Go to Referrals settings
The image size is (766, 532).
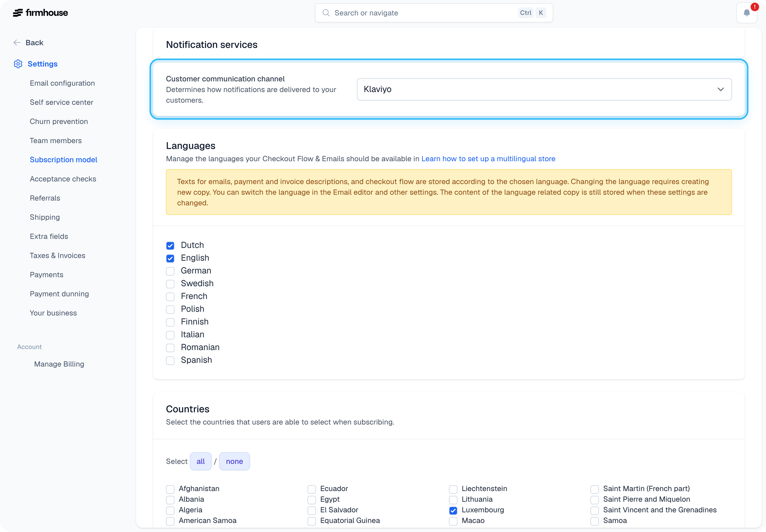45,198
